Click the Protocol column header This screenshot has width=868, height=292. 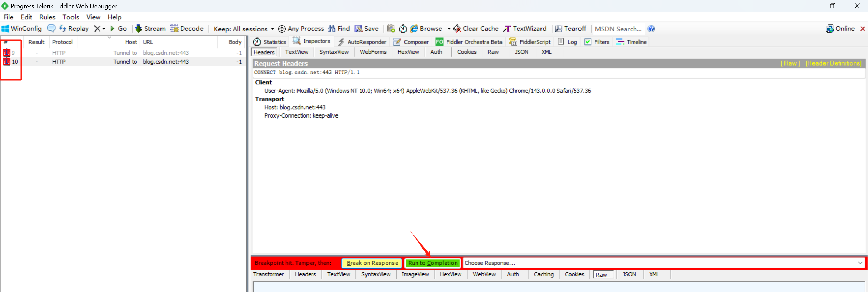point(62,42)
